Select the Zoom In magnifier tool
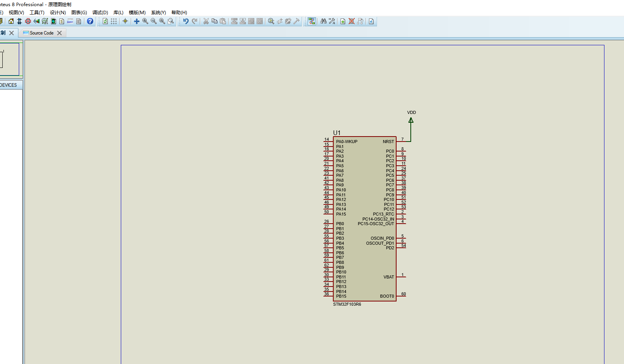The image size is (624, 364). pyautogui.click(x=145, y=21)
